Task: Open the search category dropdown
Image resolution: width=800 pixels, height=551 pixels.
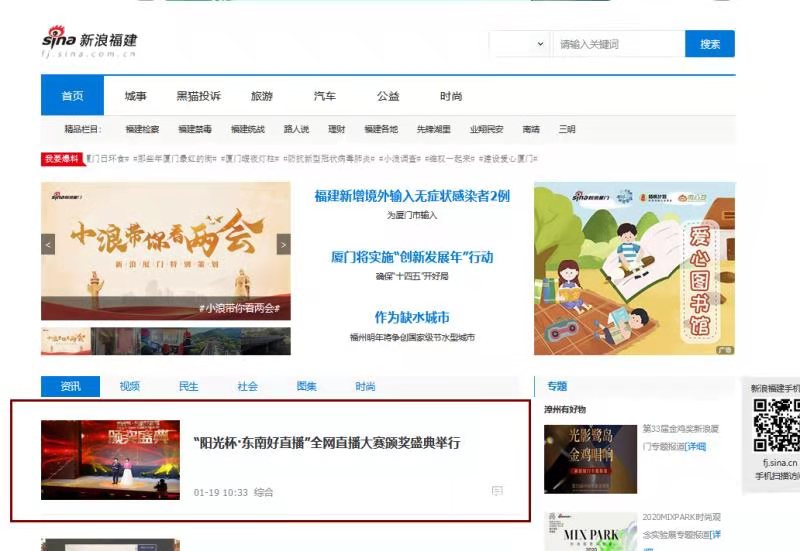Action: coord(519,44)
